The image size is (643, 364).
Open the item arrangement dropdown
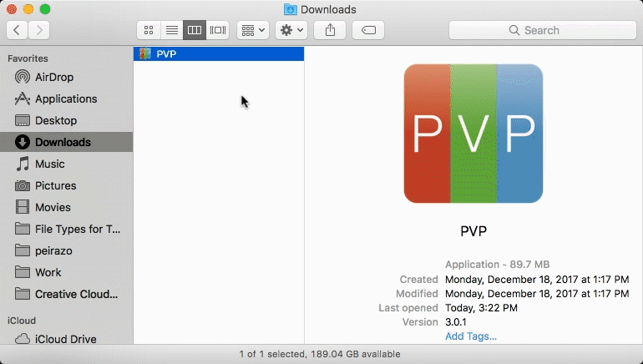(253, 30)
